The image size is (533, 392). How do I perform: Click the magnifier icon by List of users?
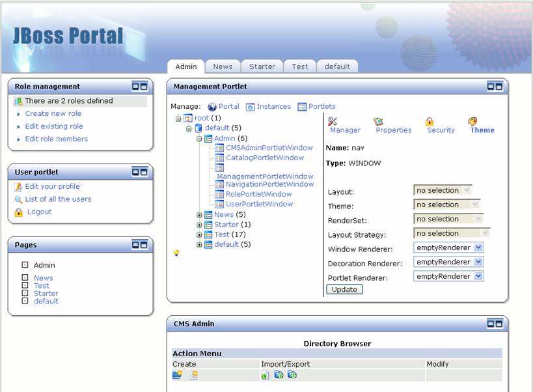click(18, 199)
